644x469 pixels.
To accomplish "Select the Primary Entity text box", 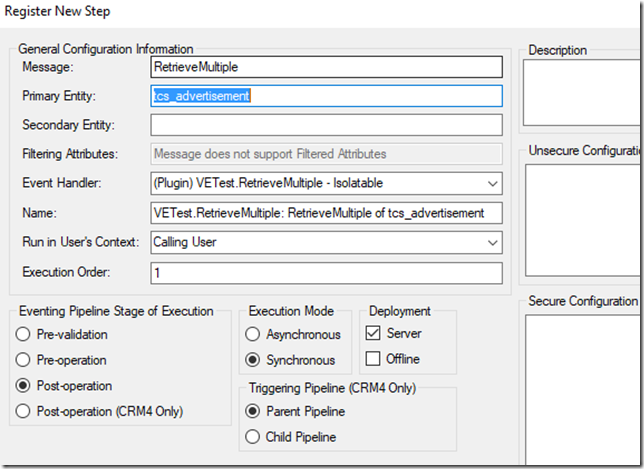I will [x=326, y=96].
